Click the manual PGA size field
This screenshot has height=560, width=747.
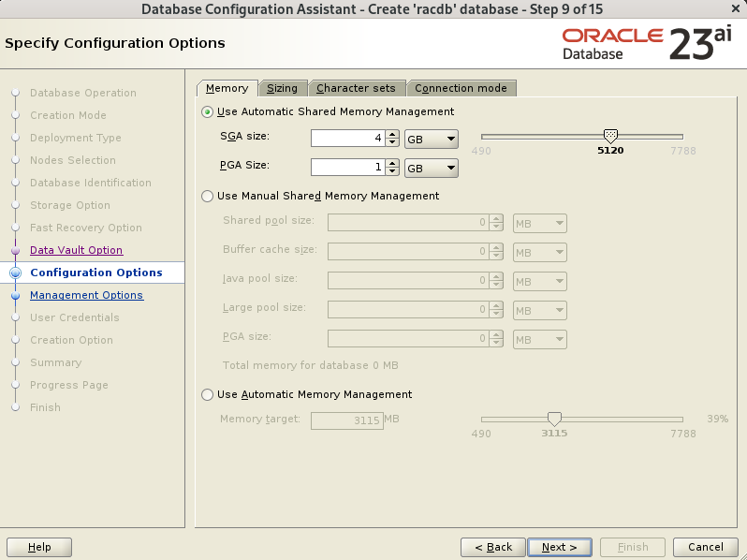pyautogui.click(x=408, y=339)
